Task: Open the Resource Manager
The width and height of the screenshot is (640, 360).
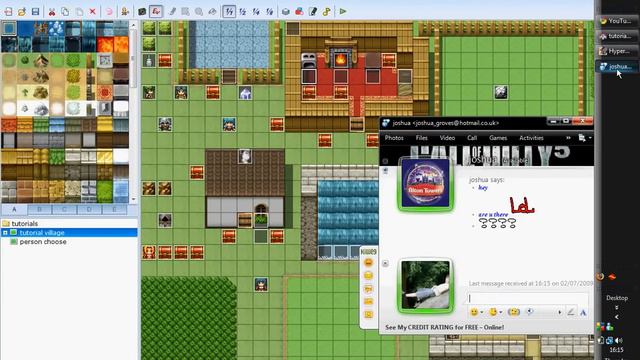Action: pyautogui.click(x=299, y=11)
